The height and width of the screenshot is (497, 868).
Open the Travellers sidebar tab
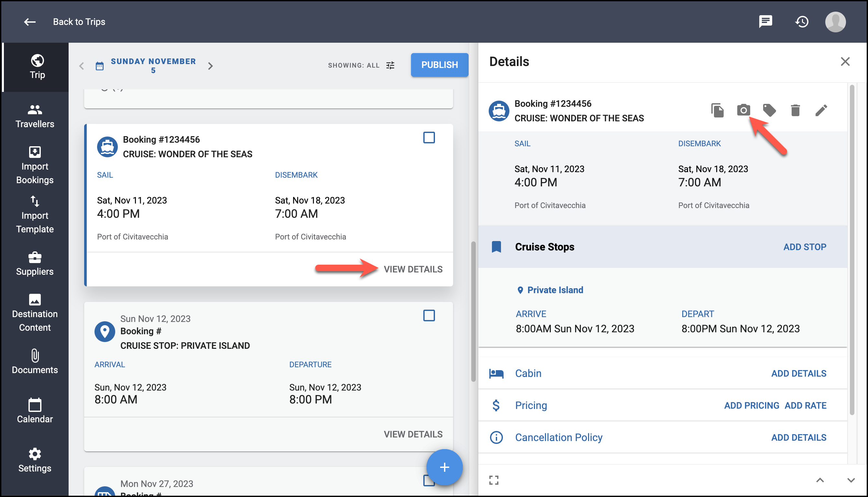35,116
